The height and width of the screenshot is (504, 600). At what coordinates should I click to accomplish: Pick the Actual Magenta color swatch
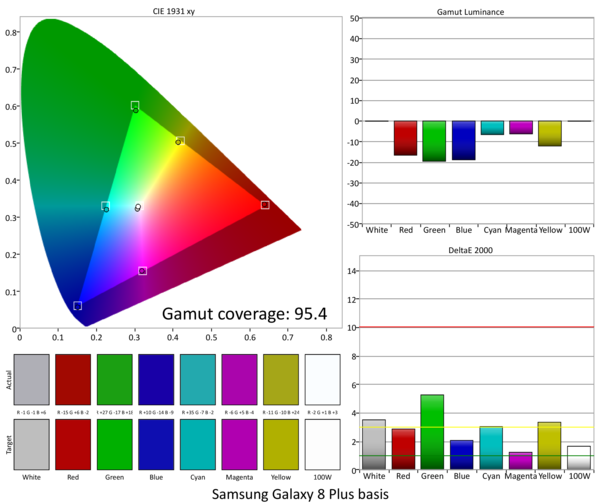pos(240,379)
